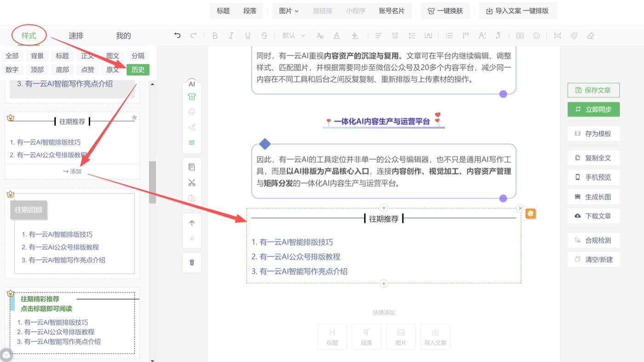644x362 pixels.
Task: Undo the last edit
Action: pyautogui.click(x=178, y=35)
